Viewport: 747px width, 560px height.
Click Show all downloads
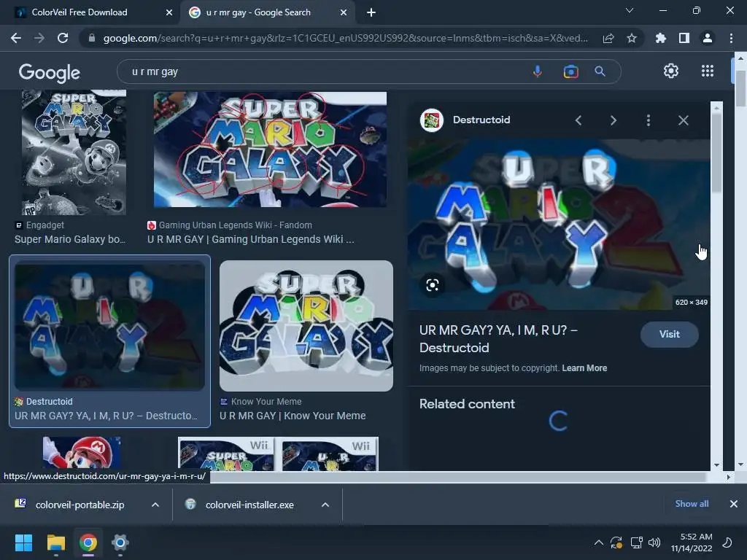pos(692,504)
